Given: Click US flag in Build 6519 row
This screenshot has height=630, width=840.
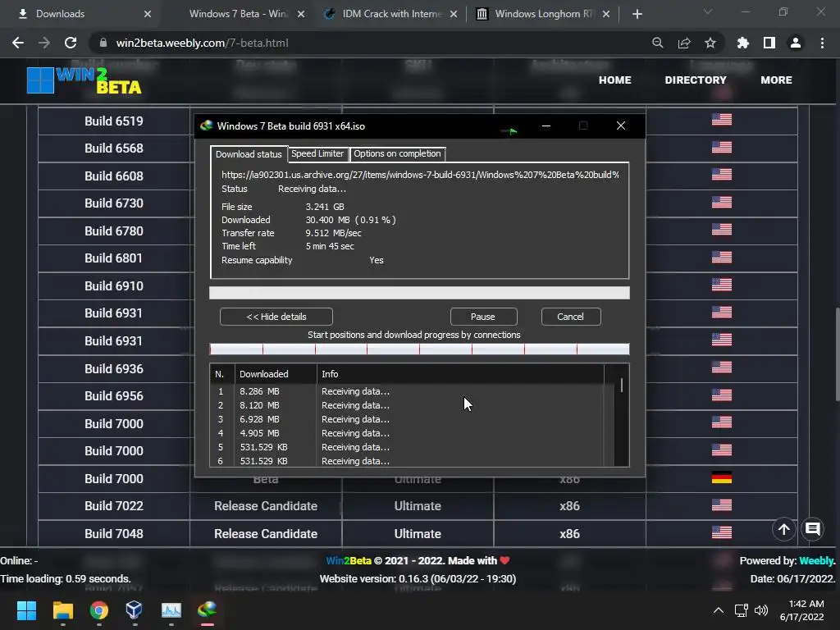Looking at the screenshot, I should pyautogui.click(x=722, y=120).
